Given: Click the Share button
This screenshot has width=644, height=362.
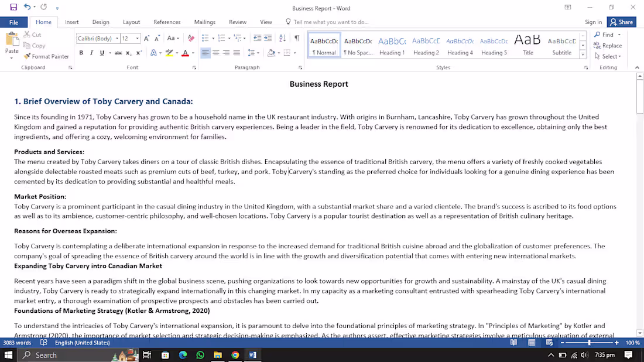Looking at the screenshot, I should [622, 22].
